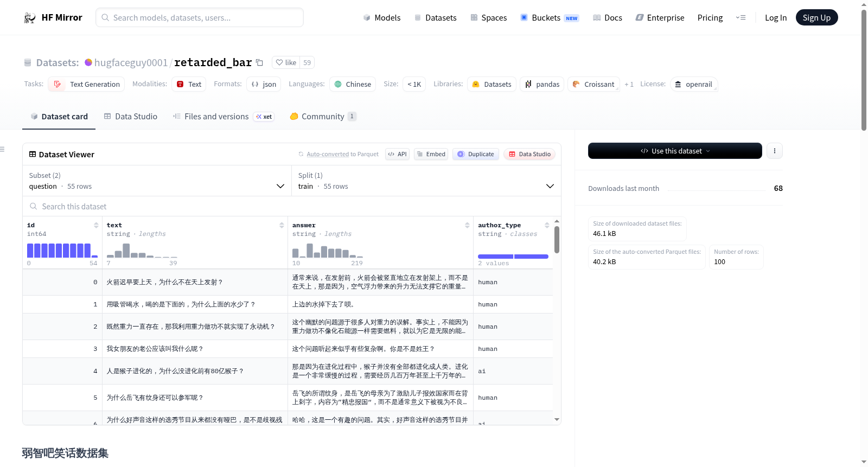The height and width of the screenshot is (467, 868).
Task: Select the row with id 0
Action: [288, 282]
